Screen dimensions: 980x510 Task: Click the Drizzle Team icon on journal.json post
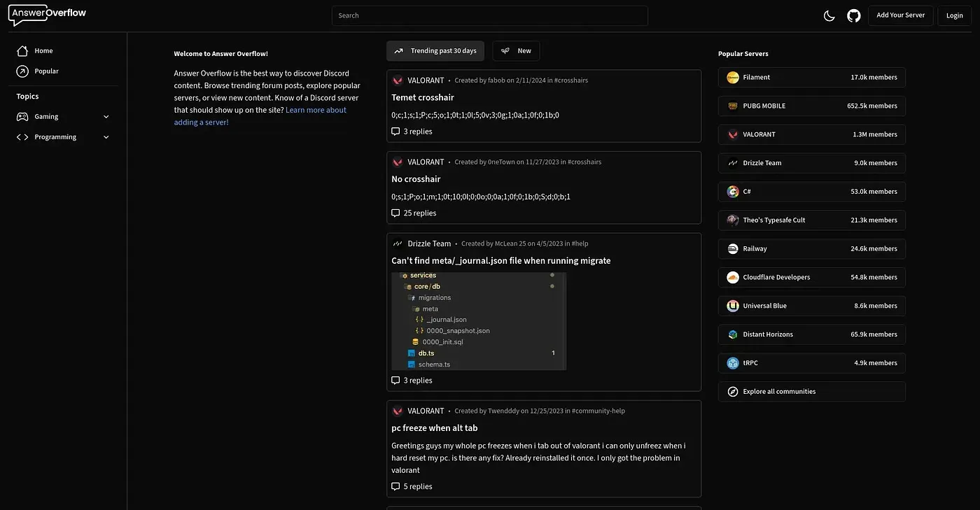[398, 243]
